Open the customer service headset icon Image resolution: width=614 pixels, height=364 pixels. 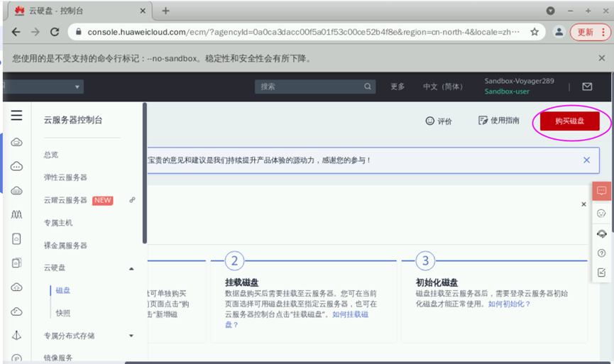tap(601, 234)
